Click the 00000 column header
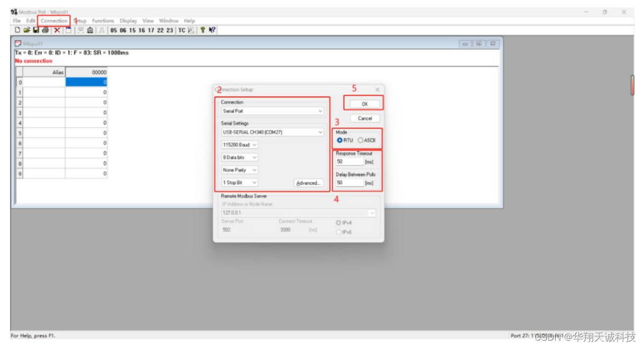 (x=86, y=72)
